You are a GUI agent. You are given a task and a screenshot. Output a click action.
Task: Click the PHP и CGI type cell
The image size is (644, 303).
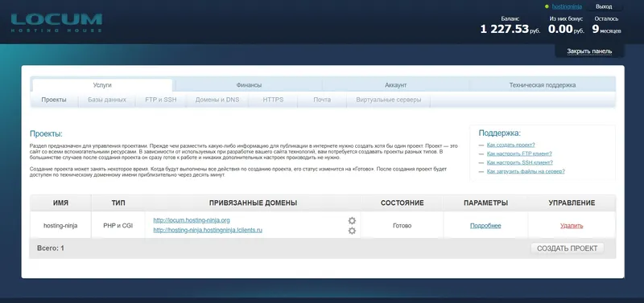pyautogui.click(x=118, y=226)
